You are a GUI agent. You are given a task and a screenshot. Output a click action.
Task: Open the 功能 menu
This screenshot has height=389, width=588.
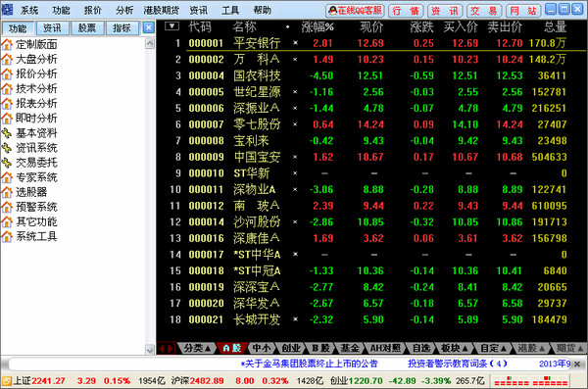coord(61,10)
